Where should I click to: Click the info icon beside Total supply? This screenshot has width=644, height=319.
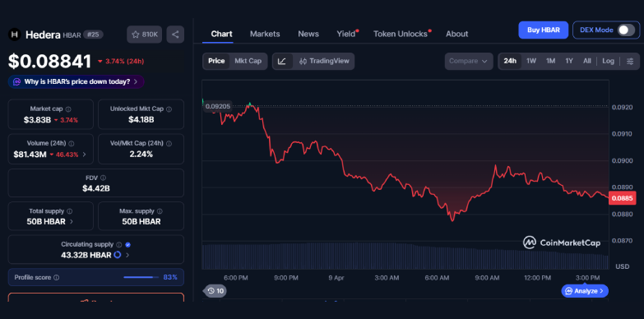69,211
